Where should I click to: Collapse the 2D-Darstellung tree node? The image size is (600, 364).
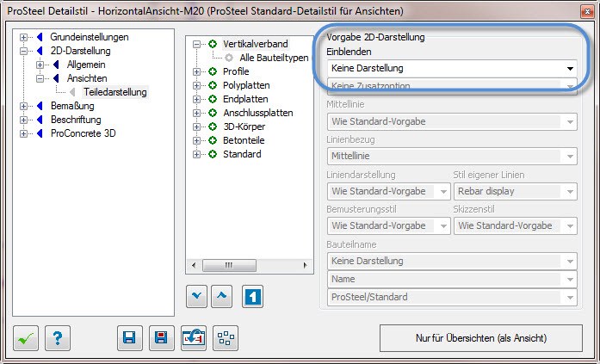pyautogui.click(x=24, y=51)
